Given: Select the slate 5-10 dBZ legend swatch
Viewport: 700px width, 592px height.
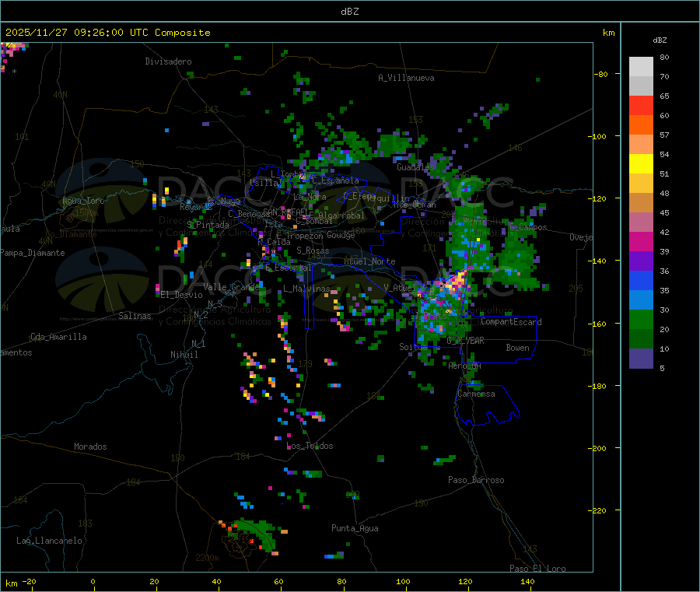Looking at the screenshot, I should pos(641,359).
